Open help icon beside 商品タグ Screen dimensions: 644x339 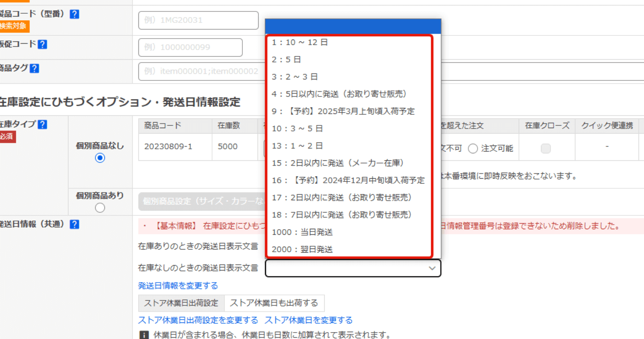coord(34,68)
